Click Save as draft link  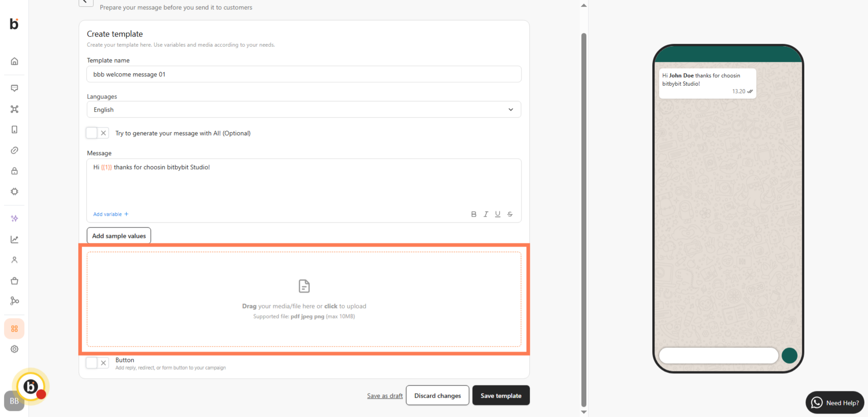coord(384,396)
